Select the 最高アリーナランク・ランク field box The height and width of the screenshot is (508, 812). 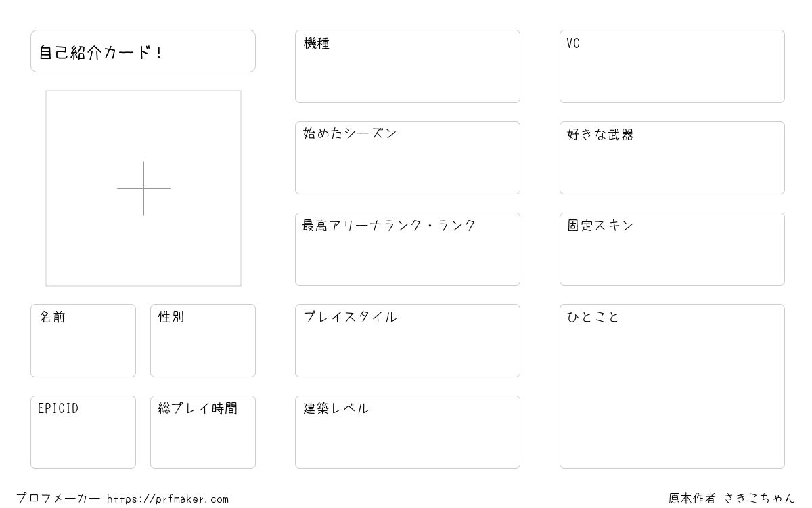click(407, 249)
